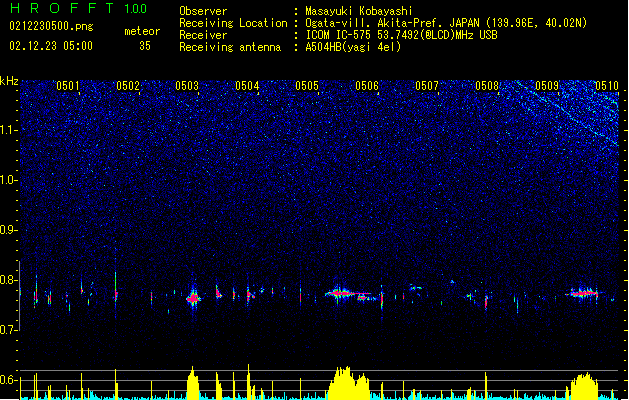Screen dimensions: 629x400
Task: Click the 0504 time marker
Action: 247,86
